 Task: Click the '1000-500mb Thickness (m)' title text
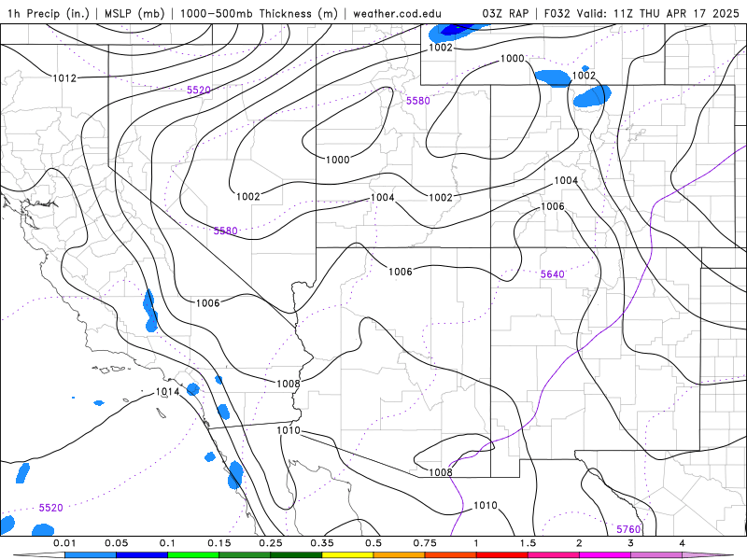[x=259, y=13]
